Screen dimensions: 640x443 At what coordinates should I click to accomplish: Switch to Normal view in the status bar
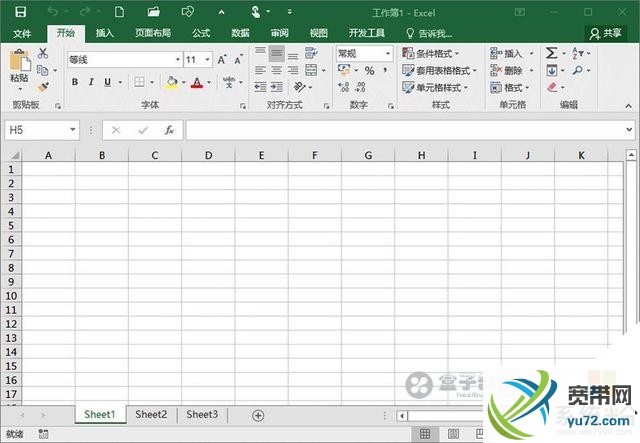click(x=425, y=434)
